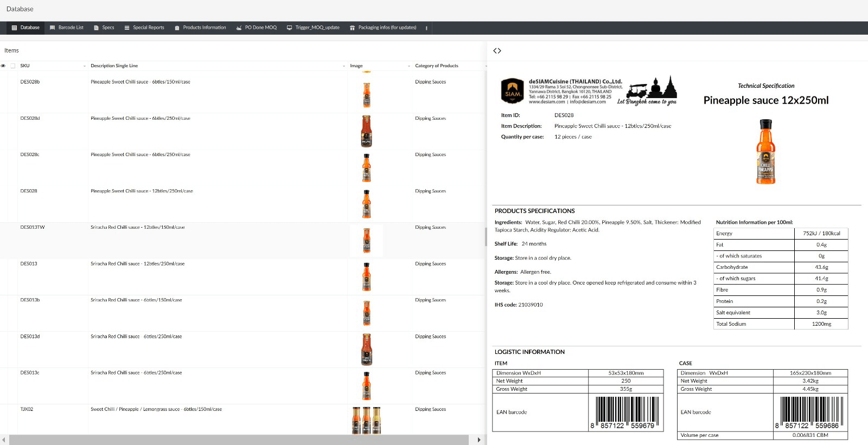Viewport: 868px width, 445px height.
Task: Select the SKU cell DES013
Action: 29,263
